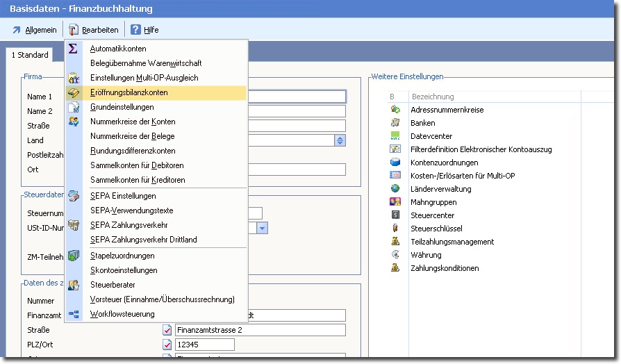Image resolution: width=621 pixels, height=364 pixels.
Task: Click the Adressnummernkreise icon
Action: point(395,110)
